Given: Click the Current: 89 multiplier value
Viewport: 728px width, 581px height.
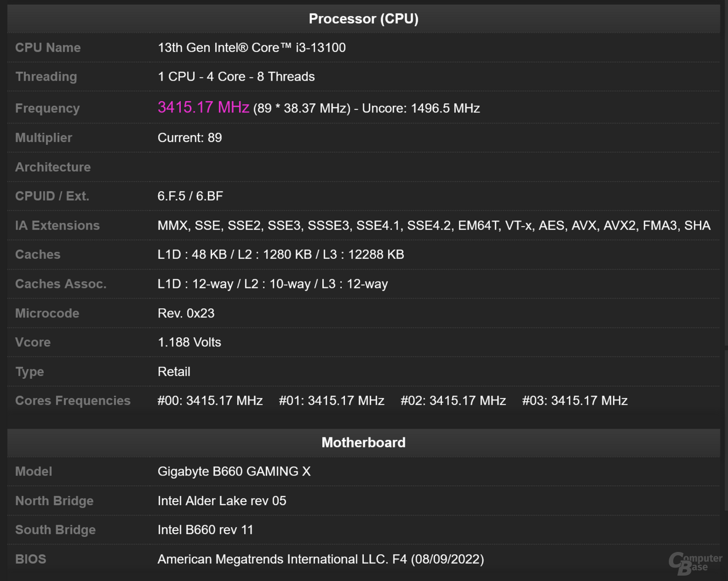Looking at the screenshot, I should coord(189,138).
